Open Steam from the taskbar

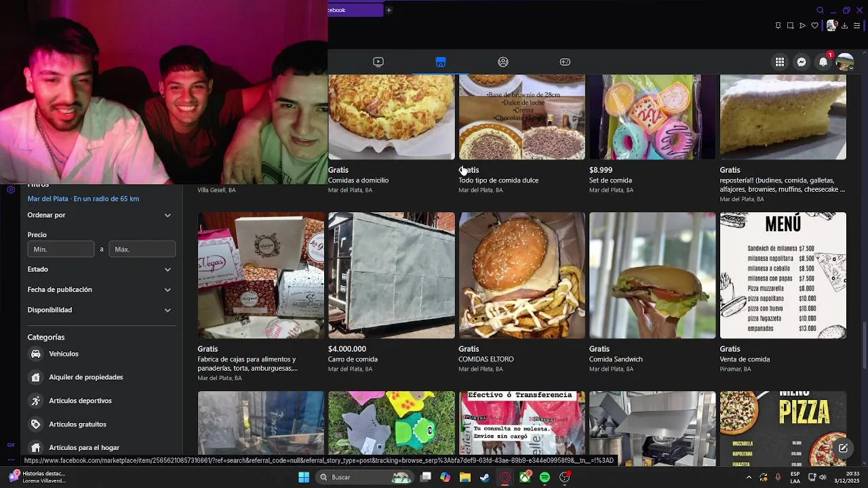tap(485, 477)
